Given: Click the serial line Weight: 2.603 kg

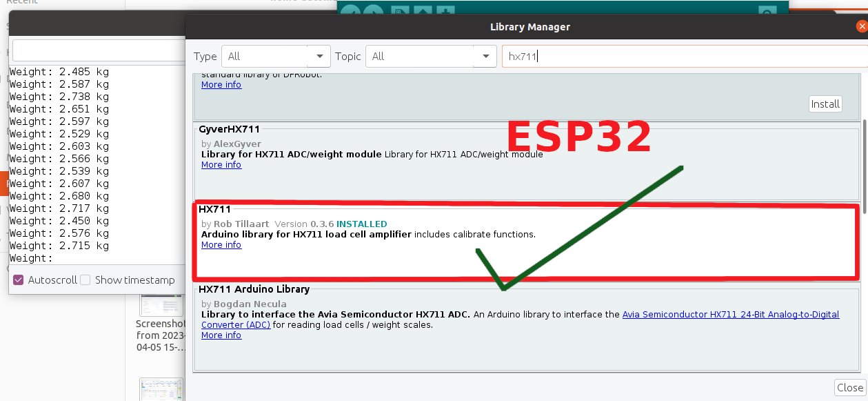Looking at the screenshot, I should coord(59,146).
